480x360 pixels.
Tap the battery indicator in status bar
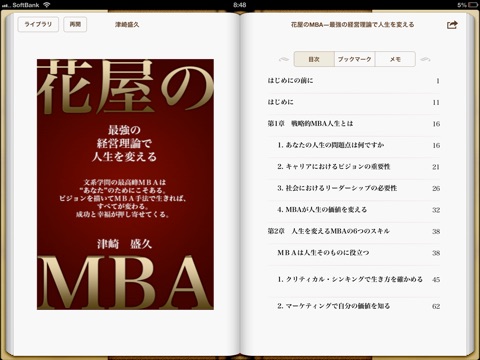(x=472, y=5)
